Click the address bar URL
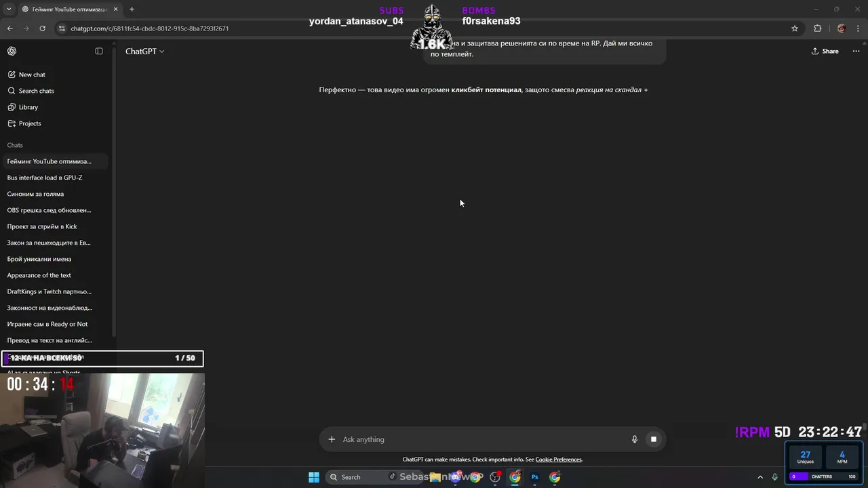Viewport: 868px width, 488px height. click(x=149, y=28)
